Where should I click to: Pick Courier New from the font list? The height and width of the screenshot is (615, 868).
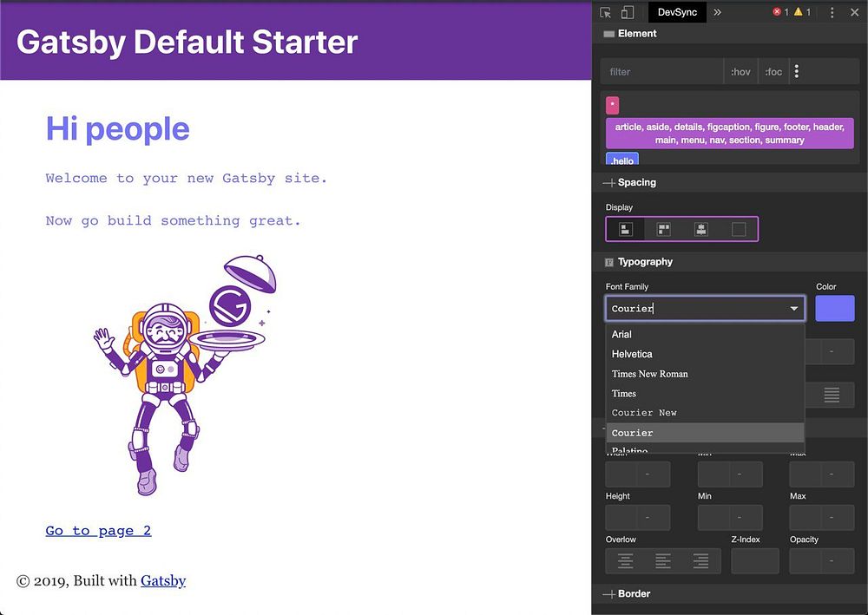(705, 413)
